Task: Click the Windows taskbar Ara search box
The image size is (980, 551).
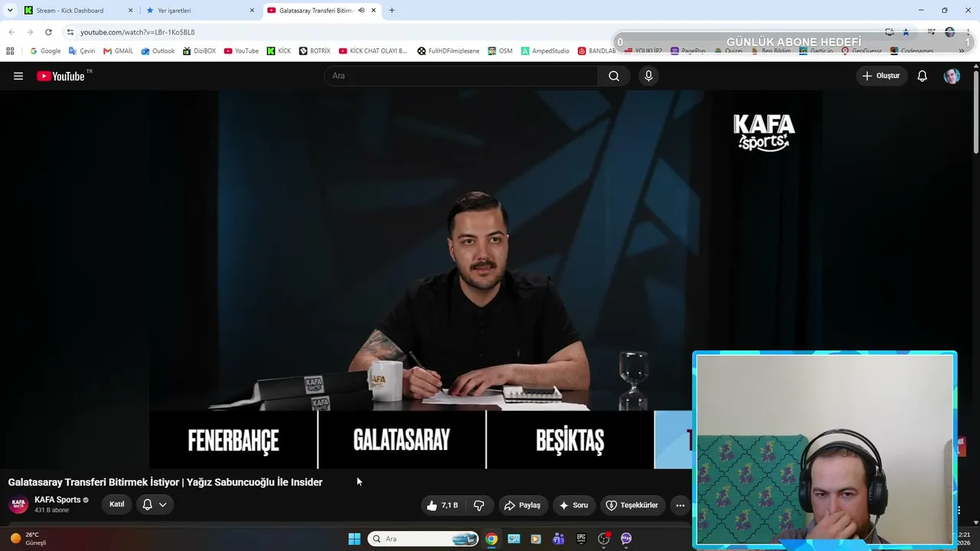Action: click(x=423, y=539)
